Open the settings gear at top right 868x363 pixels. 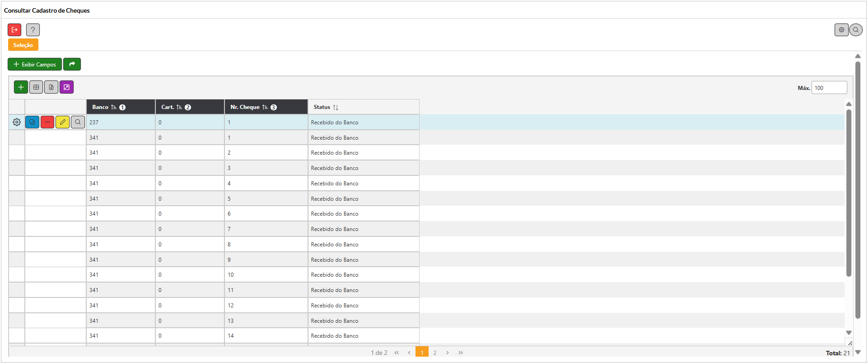tap(841, 30)
